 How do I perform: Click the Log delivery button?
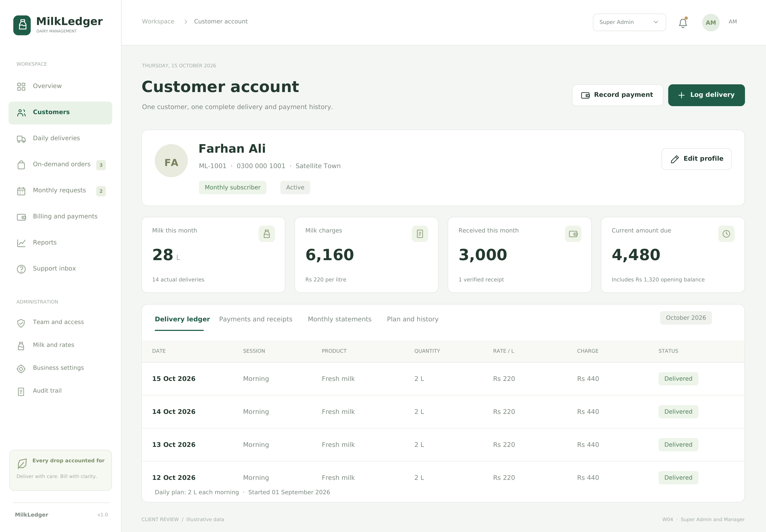[x=706, y=95]
